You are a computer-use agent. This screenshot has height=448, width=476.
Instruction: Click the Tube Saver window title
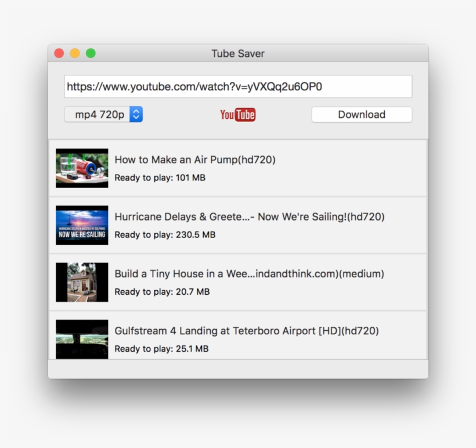point(238,53)
